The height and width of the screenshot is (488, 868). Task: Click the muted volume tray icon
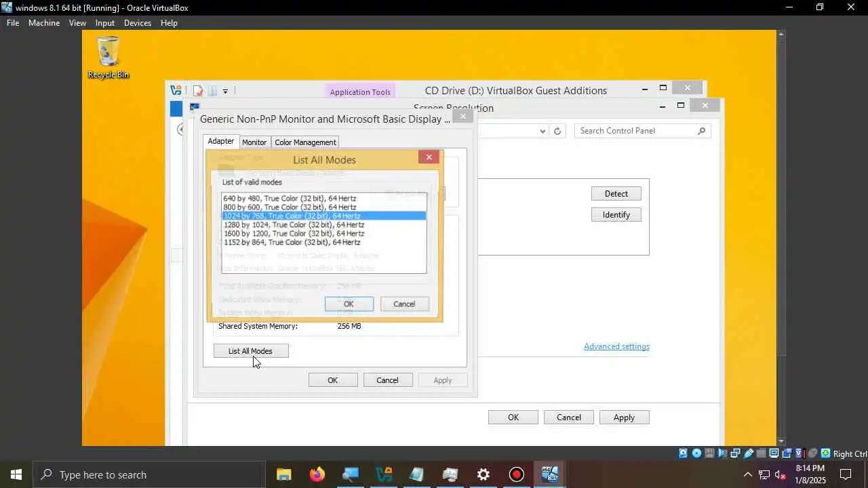click(781, 474)
